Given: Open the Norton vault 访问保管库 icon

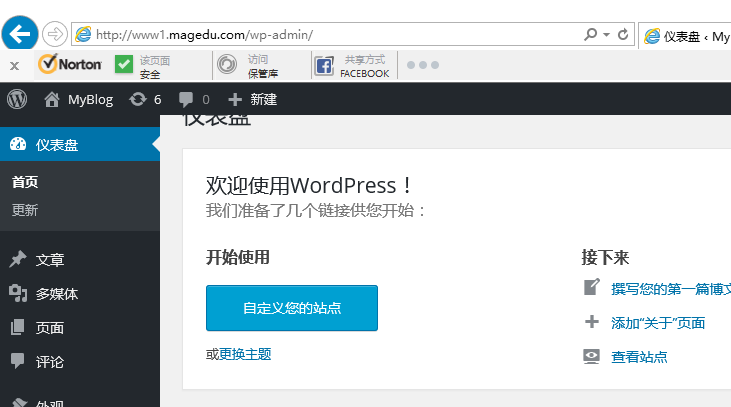Looking at the screenshot, I should click(x=227, y=64).
